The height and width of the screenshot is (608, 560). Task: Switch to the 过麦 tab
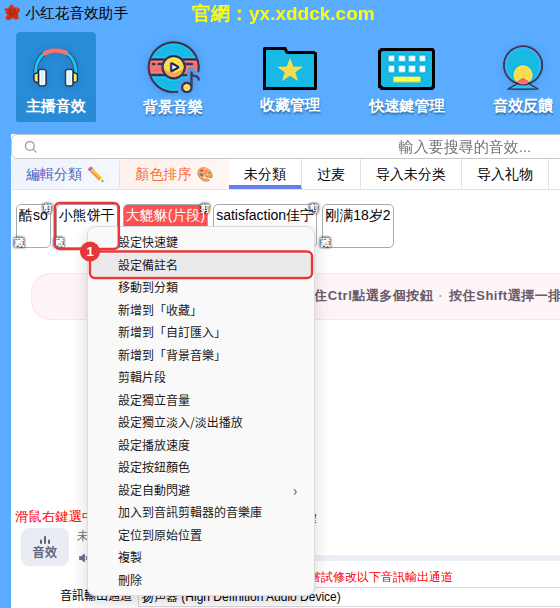click(x=331, y=174)
